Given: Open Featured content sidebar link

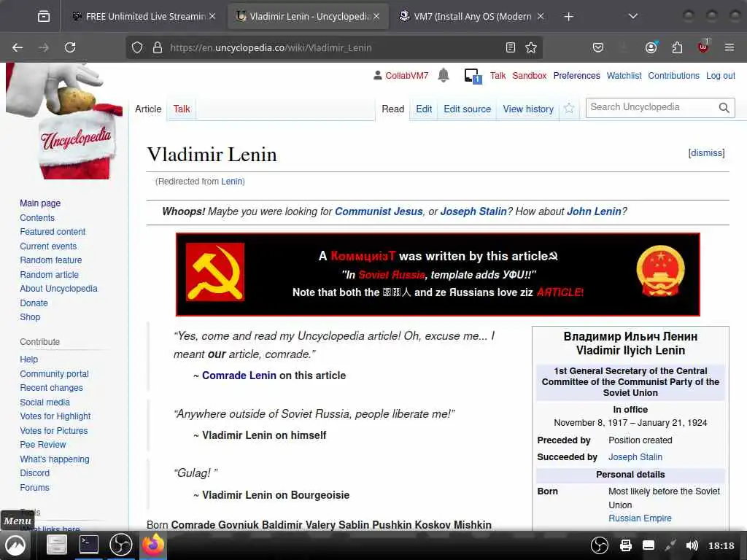Looking at the screenshot, I should pyautogui.click(x=53, y=232).
